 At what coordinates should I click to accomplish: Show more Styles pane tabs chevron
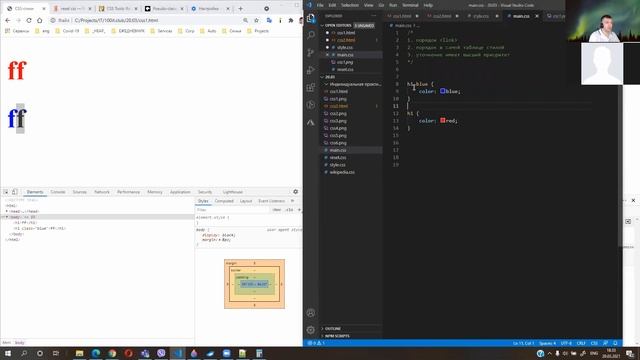coord(292,201)
